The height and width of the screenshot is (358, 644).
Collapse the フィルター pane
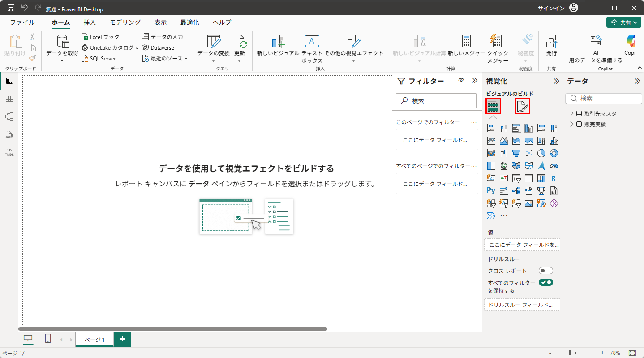(x=475, y=81)
